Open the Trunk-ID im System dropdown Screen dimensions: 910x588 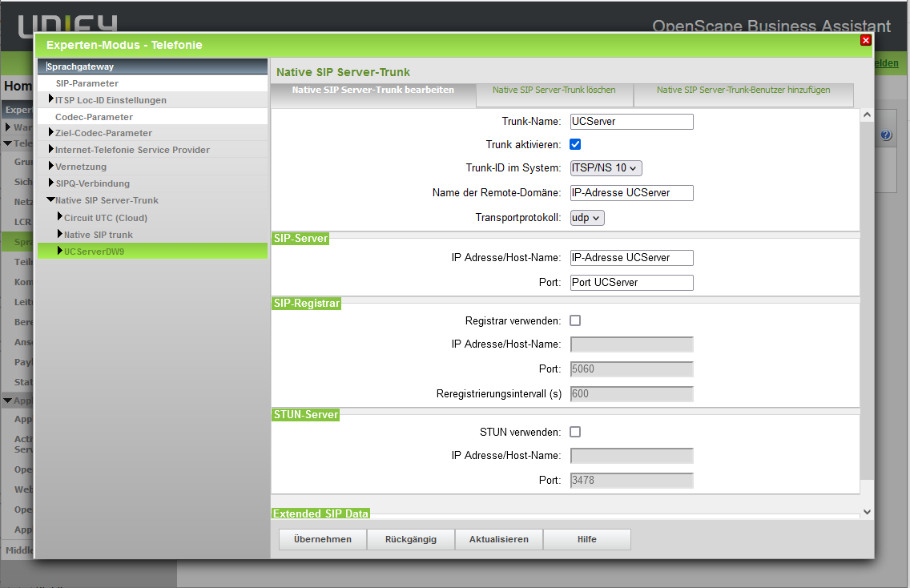[606, 168]
